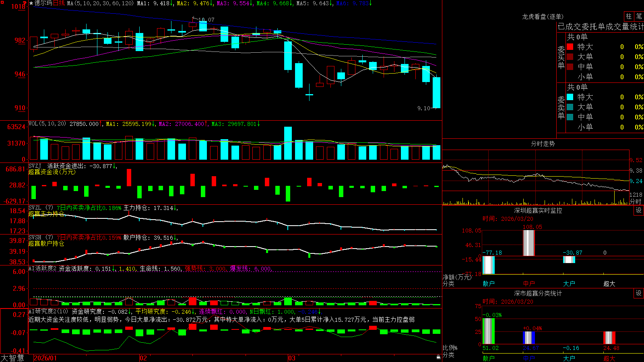Image resolution: width=644 pixels, height=362 pixels.
Task: Click 超大 category in 深圳超赢实时监控
Action: [609, 284]
